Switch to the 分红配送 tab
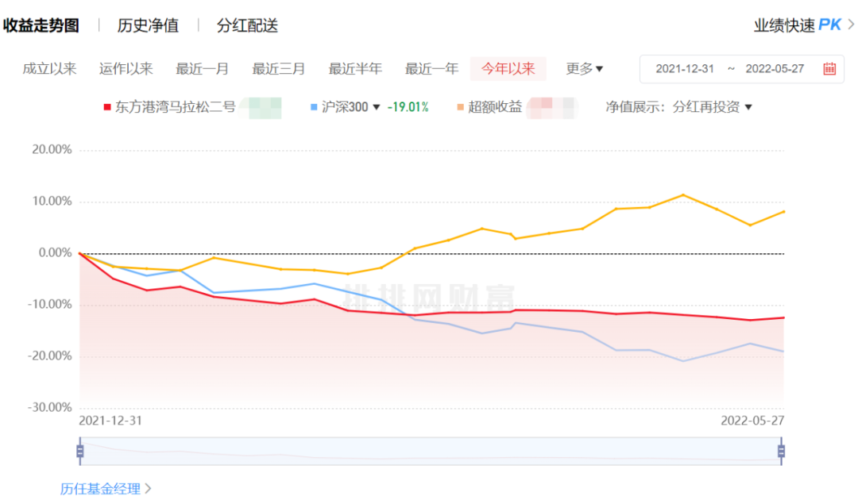The width and height of the screenshot is (858, 504). tap(247, 25)
